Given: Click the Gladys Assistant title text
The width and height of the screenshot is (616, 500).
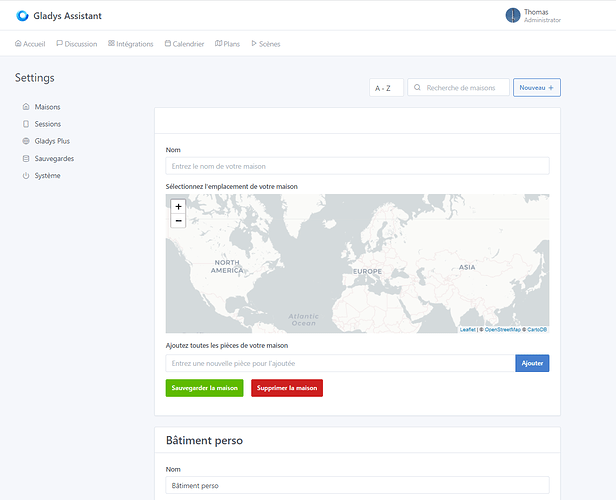Looking at the screenshot, I should (67, 16).
